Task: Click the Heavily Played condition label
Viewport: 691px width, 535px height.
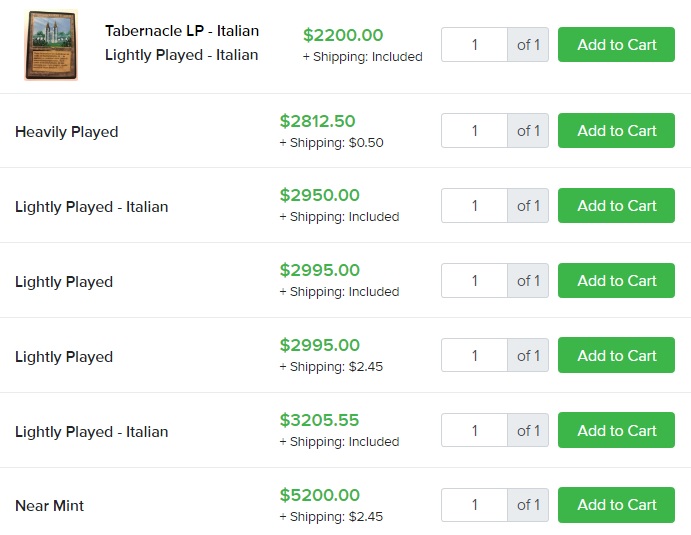Action: (x=67, y=132)
